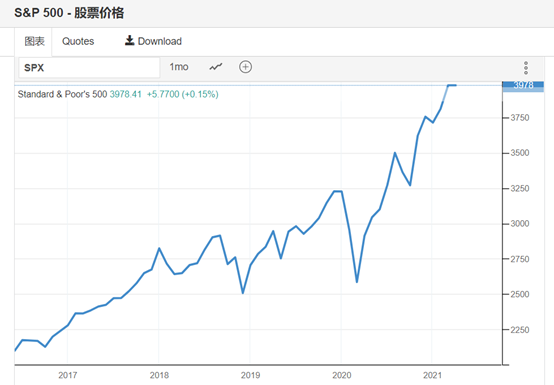Click the 2500 axis label
The width and height of the screenshot is (554, 385).
point(520,294)
